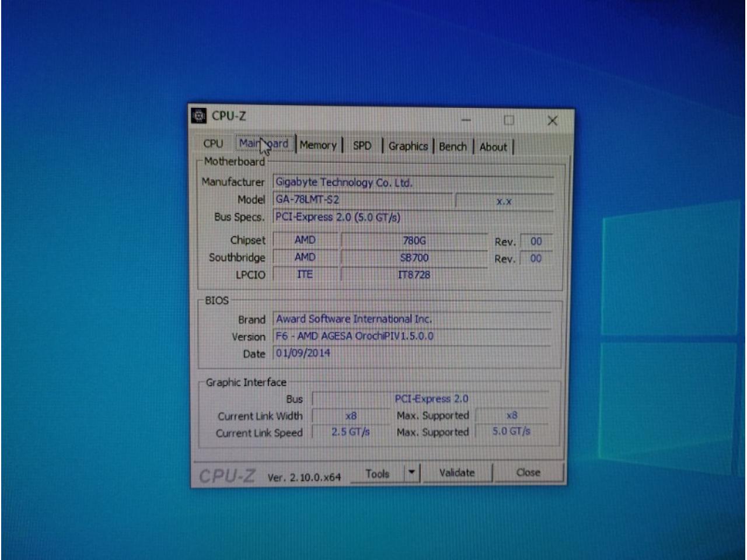Select the Mainboard tab

[x=264, y=143]
